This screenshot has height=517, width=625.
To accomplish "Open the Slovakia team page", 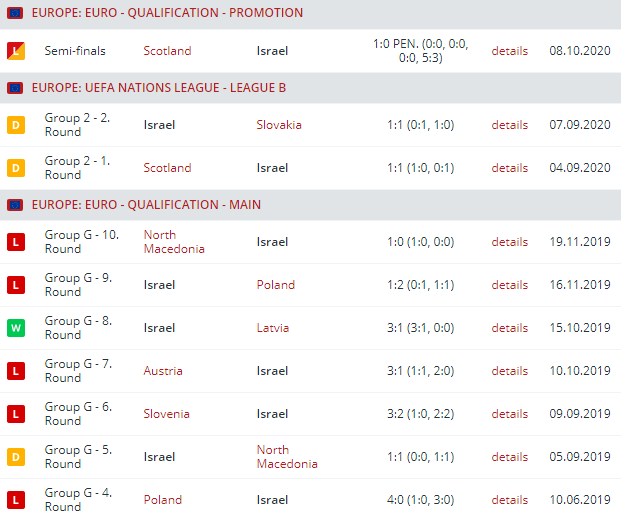I will coord(278,125).
